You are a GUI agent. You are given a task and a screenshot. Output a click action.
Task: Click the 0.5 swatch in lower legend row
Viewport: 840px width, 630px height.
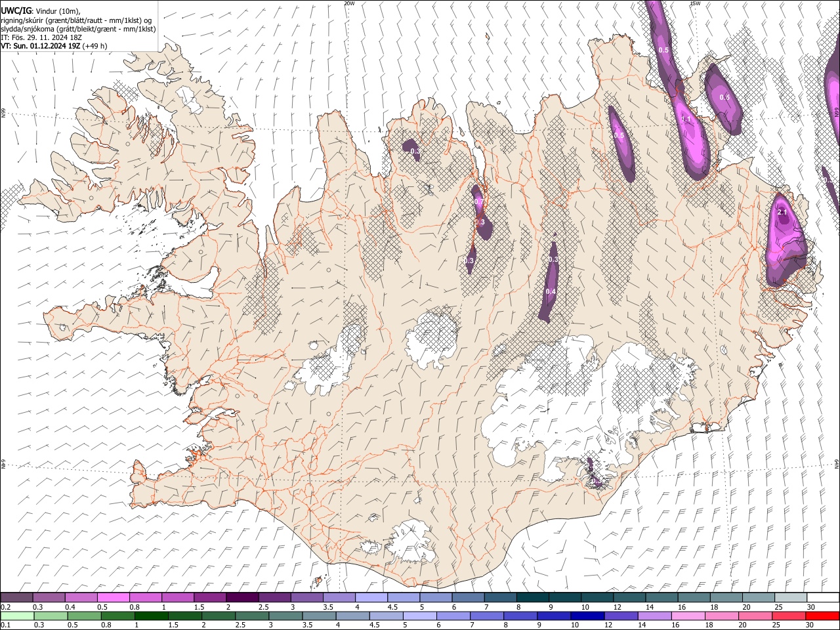pos(85,616)
